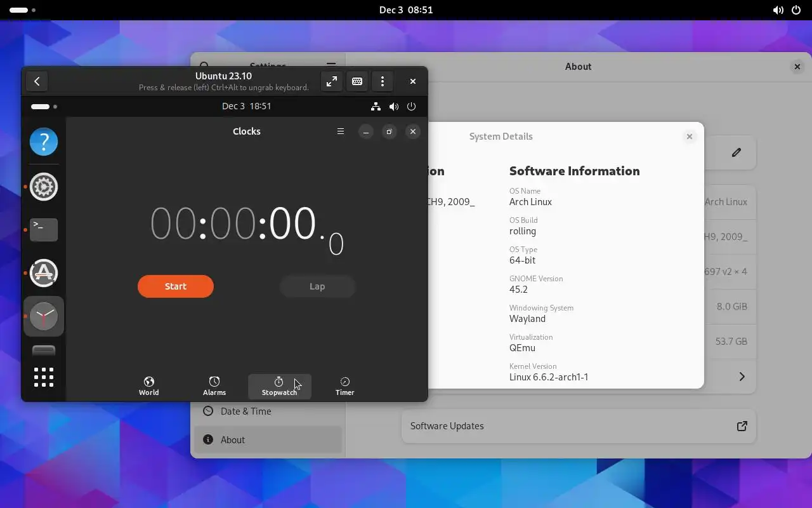The width and height of the screenshot is (812, 508).
Task: Show applications grid in the dock
Action: click(x=44, y=377)
